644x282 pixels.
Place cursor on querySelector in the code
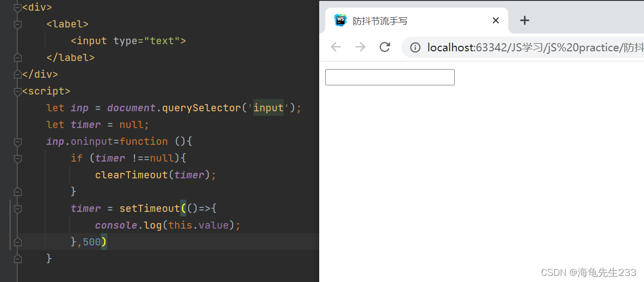point(201,108)
